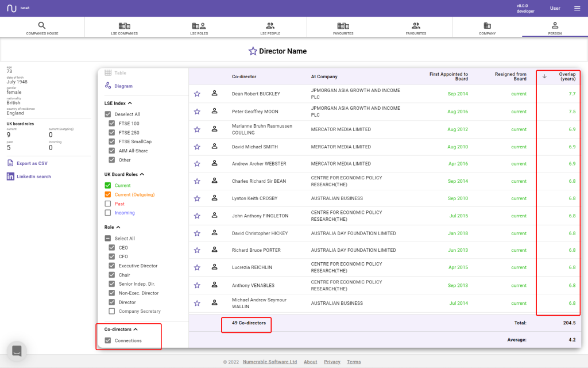Star Marianne Bruhn Rasmussen COULLING row
Screen dimensions: 588x368
point(197,129)
